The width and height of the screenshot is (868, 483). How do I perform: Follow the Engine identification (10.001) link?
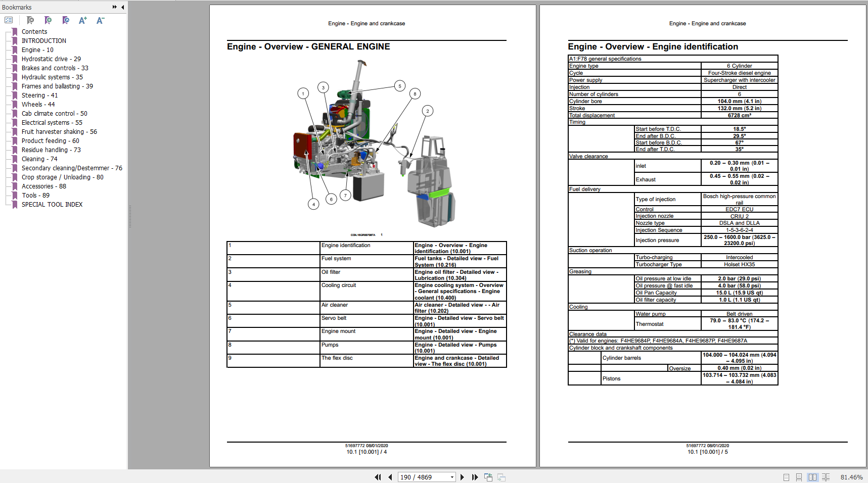tap(451, 248)
